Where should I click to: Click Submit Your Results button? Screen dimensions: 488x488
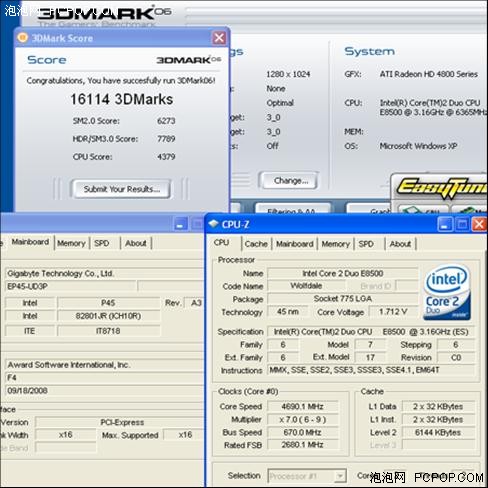[x=121, y=189]
